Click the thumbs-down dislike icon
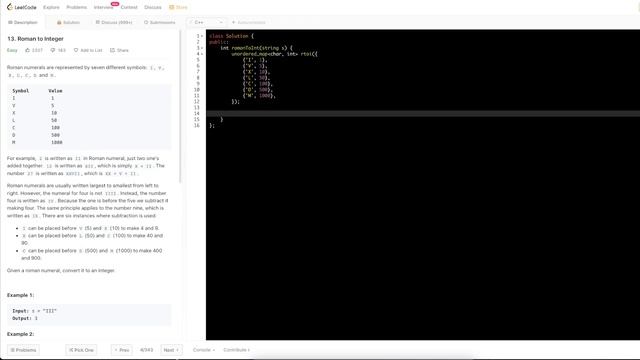 pyautogui.click(x=53, y=50)
